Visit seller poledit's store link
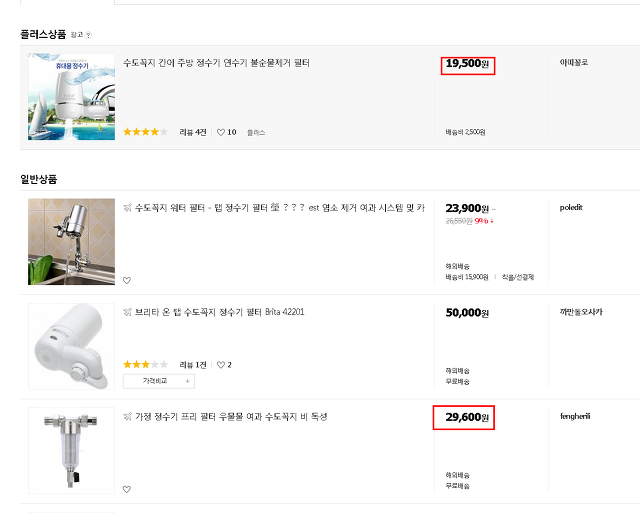This screenshot has width=640, height=514. (571, 207)
